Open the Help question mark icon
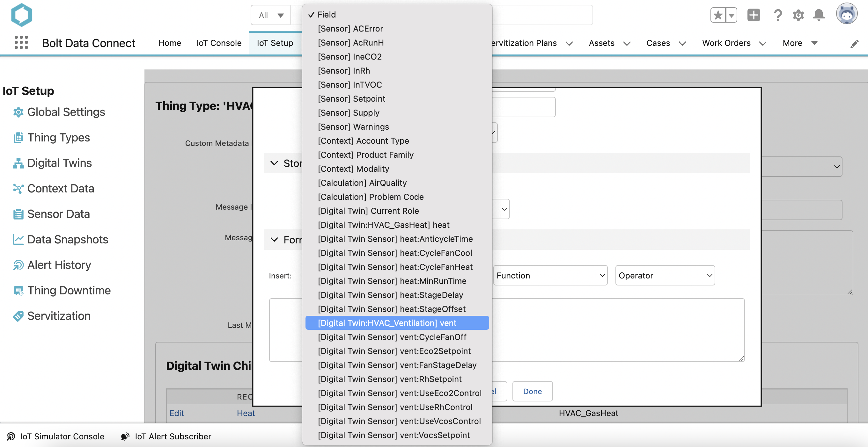Screen dimensions: 868x447 pos(778,15)
